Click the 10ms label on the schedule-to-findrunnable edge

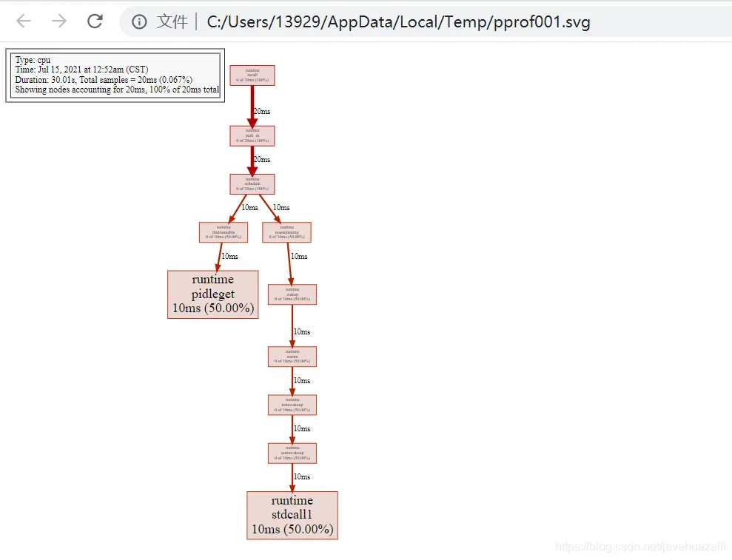coord(249,208)
